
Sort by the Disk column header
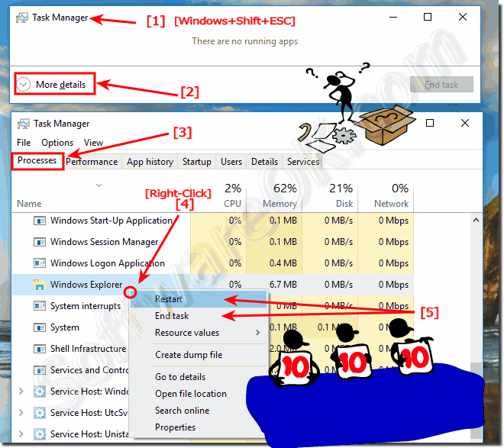coord(344,204)
